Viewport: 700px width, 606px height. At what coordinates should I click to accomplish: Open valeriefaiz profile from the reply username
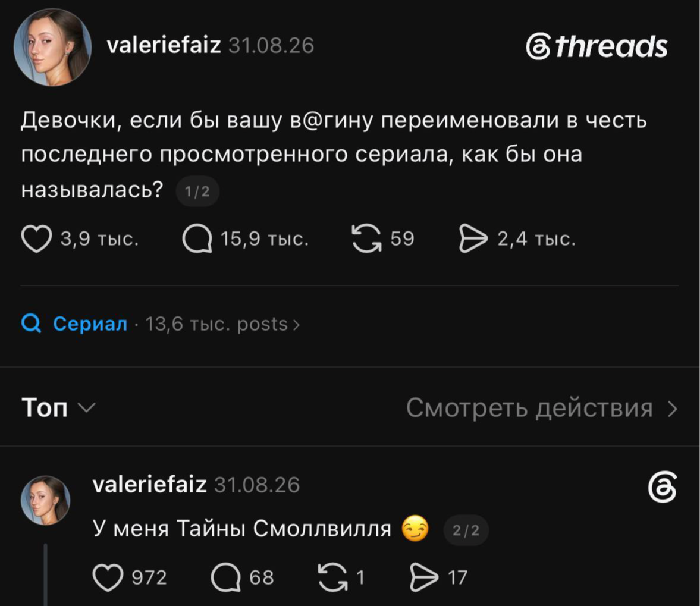coord(149,485)
